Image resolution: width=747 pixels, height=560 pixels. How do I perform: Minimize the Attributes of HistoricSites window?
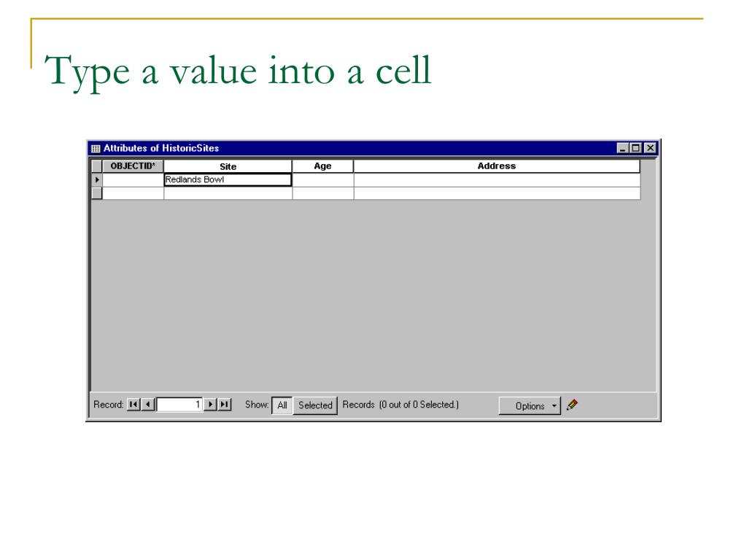pos(622,148)
